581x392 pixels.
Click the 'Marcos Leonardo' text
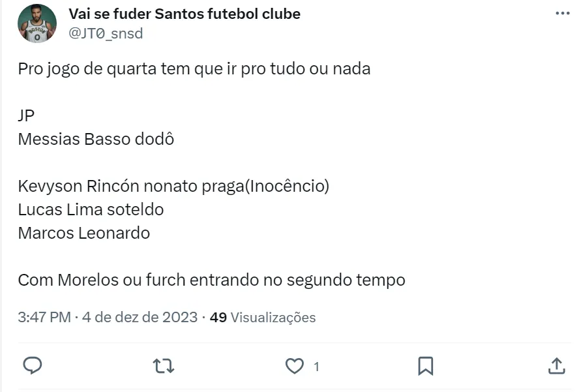pyautogui.click(x=84, y=233)
